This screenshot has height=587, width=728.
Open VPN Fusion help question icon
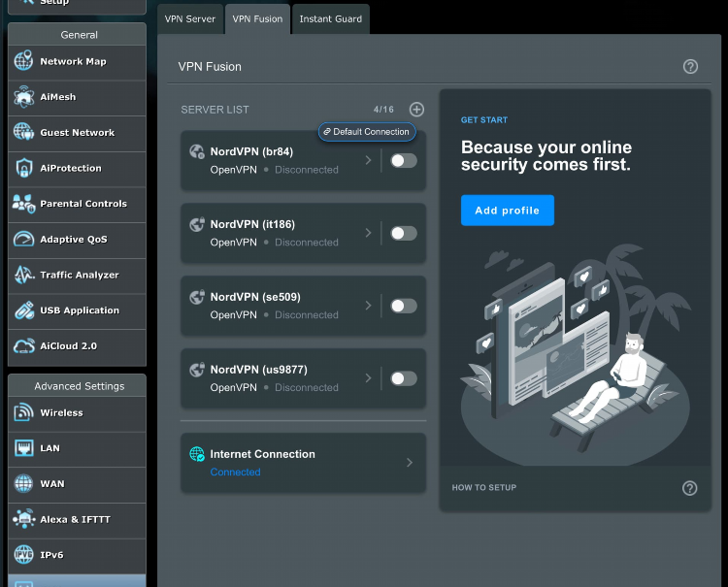[x=690, y=66]
